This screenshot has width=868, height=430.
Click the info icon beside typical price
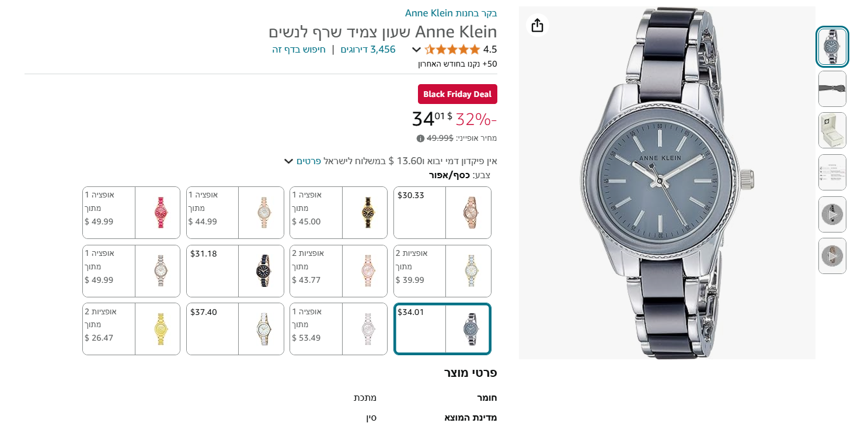420,138
